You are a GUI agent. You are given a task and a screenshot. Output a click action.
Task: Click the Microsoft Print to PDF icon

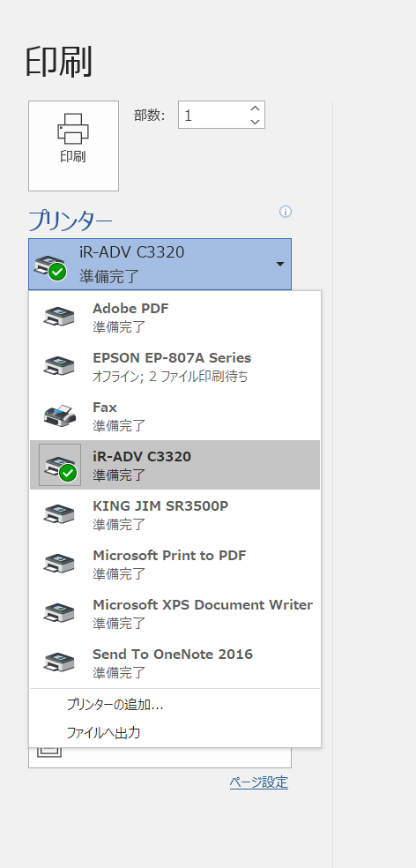coord(59,564)
